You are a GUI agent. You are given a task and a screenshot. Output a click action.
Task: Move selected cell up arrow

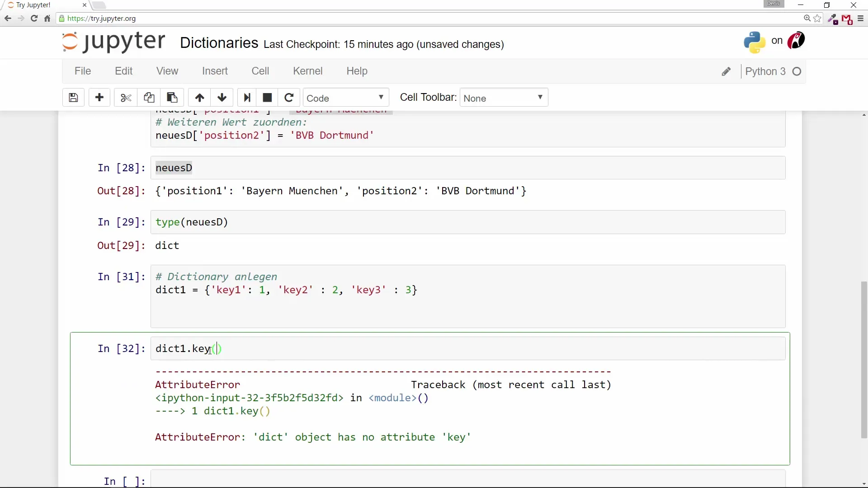click(199, 98)
